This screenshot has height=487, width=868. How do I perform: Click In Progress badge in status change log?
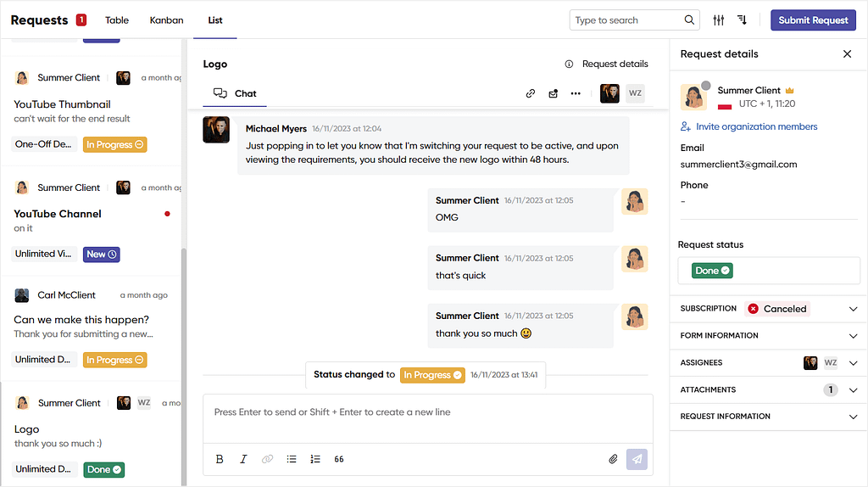tap(432, 375)
